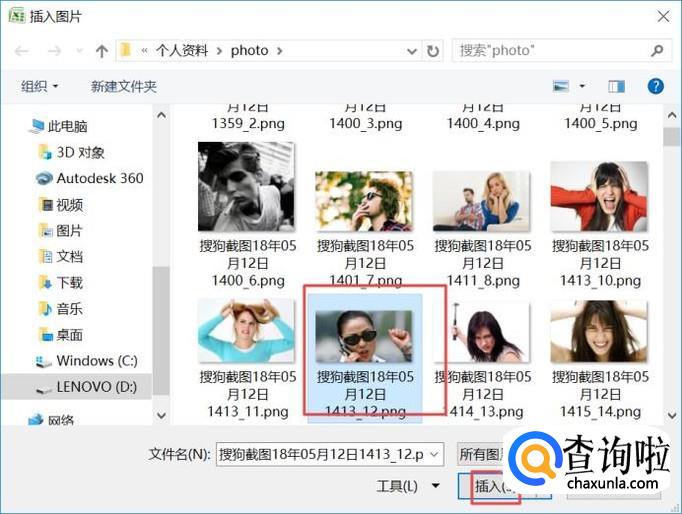This screenshot has height=514, width=682.
Task: Open the 组织 dropdown menu
Action: [40, 87]
